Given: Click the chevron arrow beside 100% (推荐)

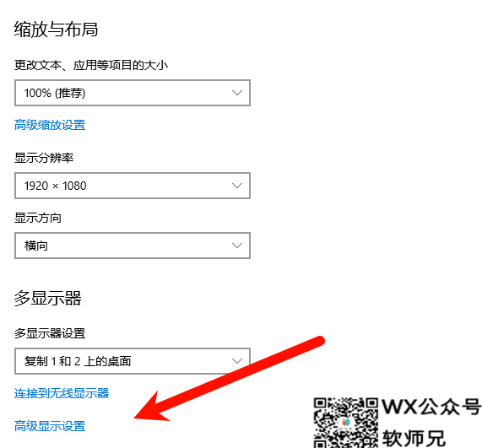Looking at the screenshot, I should 237,93.
